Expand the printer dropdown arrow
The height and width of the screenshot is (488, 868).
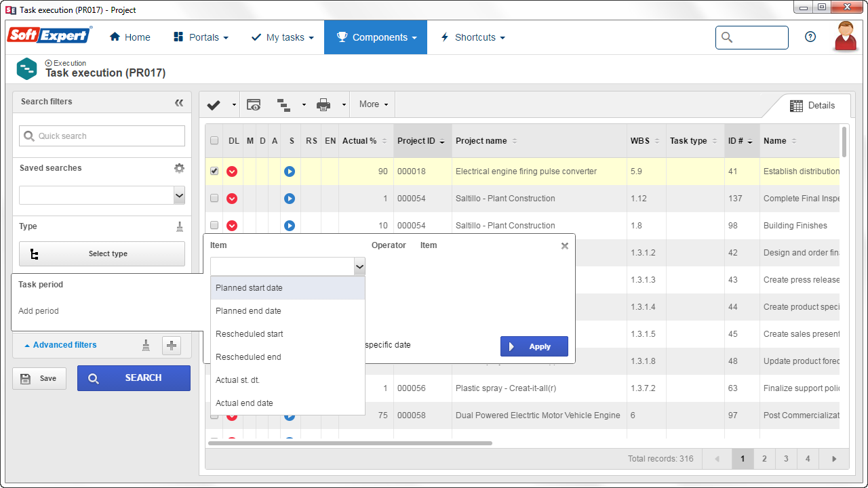point(344,105)
